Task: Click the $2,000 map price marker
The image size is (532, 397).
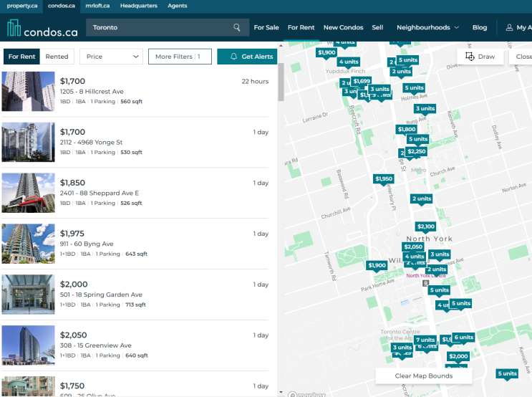Action: (458, 356)
